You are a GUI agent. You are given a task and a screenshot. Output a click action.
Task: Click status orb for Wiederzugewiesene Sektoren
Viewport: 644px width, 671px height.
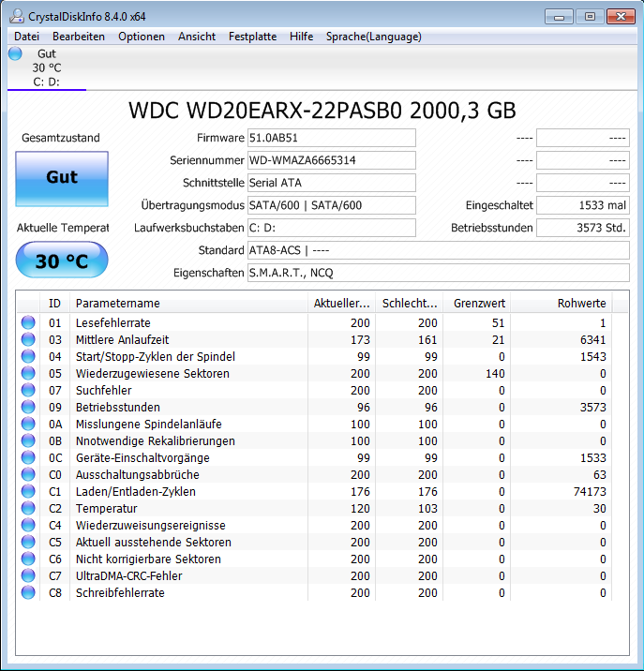click(28, 373)
